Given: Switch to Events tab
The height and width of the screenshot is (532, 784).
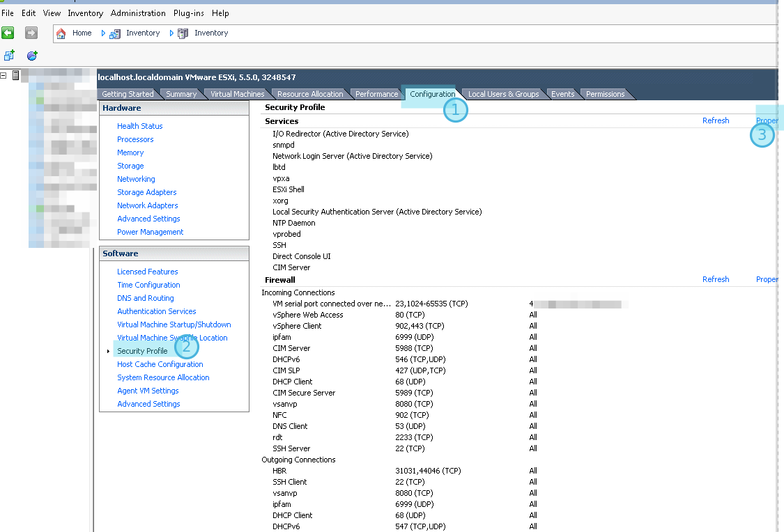Looking at the screenshot, I should pos(562,94).
